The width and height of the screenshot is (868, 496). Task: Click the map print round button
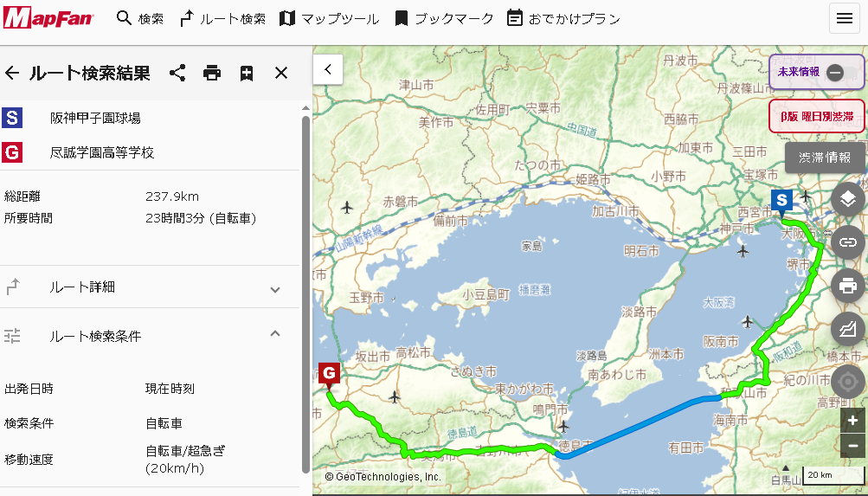[x=847, y=286]
